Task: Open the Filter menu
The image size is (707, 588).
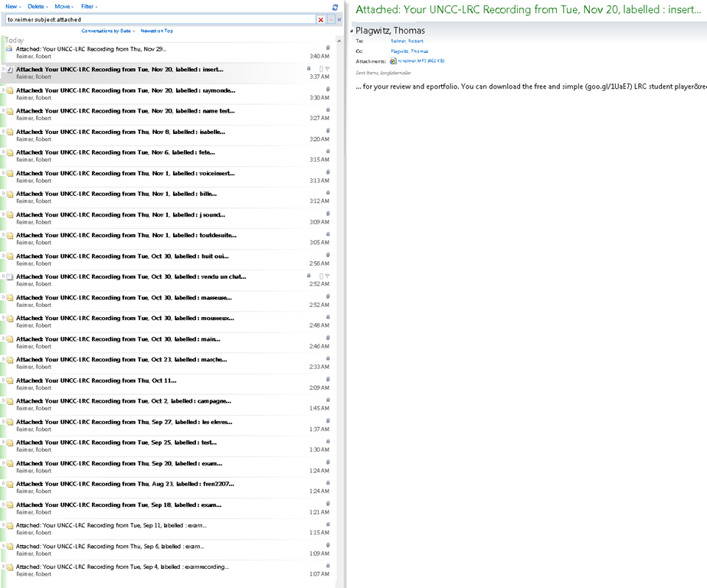Action: pos(89,6)
